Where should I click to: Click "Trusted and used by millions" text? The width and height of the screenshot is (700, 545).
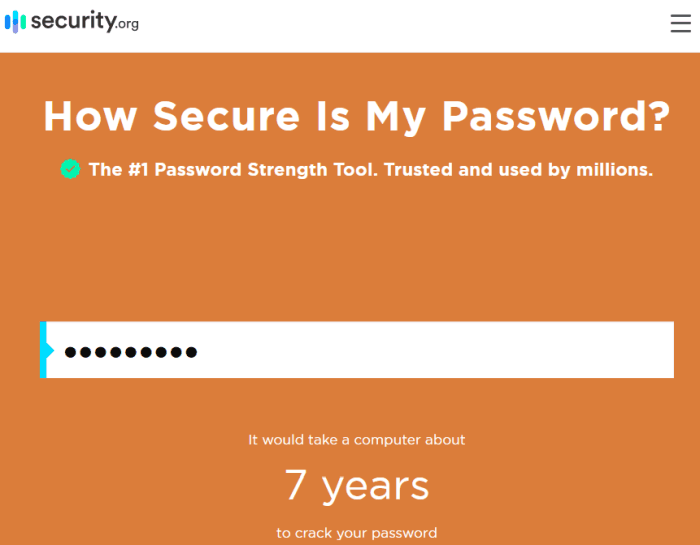click(x=518, y=170)
